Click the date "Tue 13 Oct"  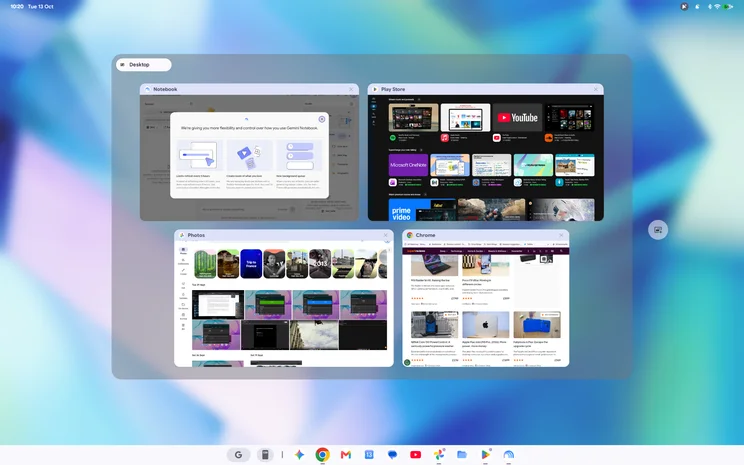click(40, 7)
